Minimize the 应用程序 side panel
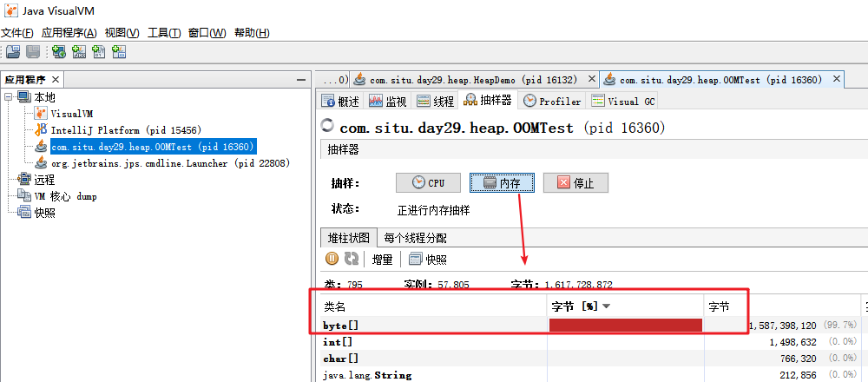Image resolution: width=868 pixels, height=382 pixels. [x=301, y=80]
